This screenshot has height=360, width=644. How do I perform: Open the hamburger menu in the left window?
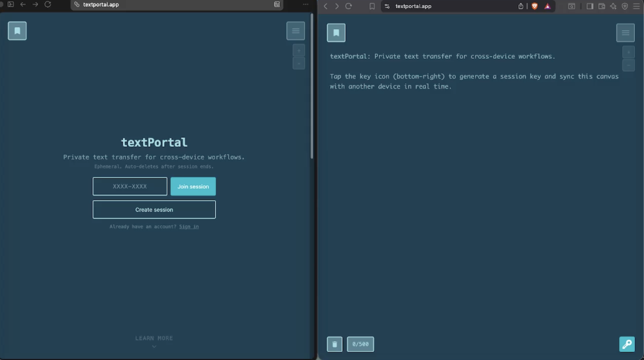296,31
